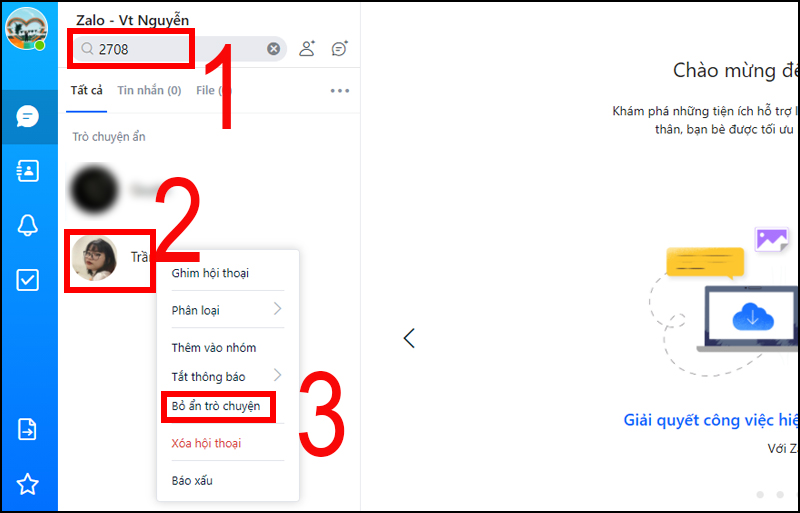
Task: Select Xóa hội thoại in red
Action: click(206, 443)
